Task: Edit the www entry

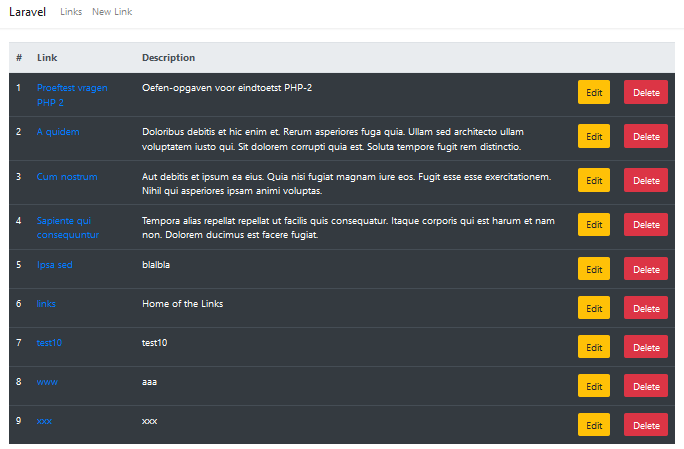Action: click(594, 386)
